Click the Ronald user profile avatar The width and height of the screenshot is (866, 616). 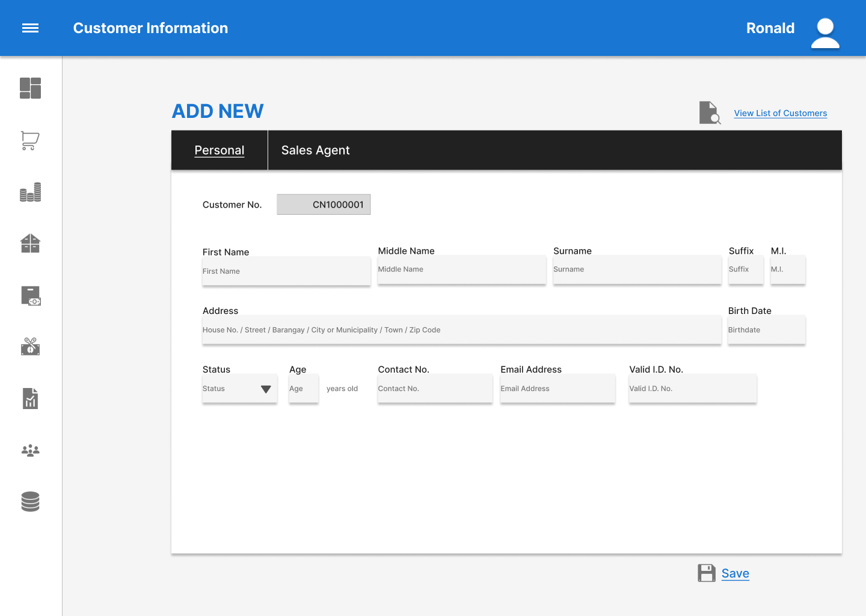pyautogui.click(x=825, y=32)
